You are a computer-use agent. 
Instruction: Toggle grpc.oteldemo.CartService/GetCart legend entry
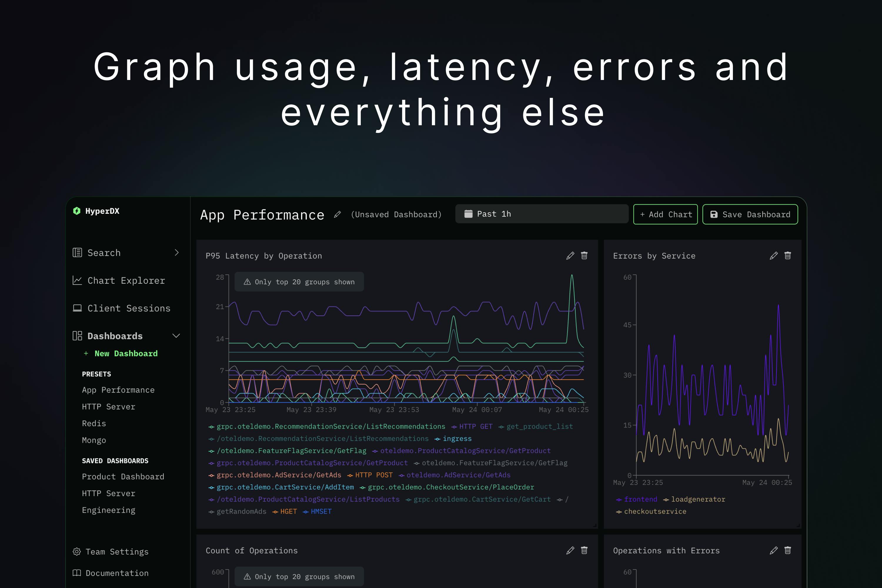[x=479, y=500]
